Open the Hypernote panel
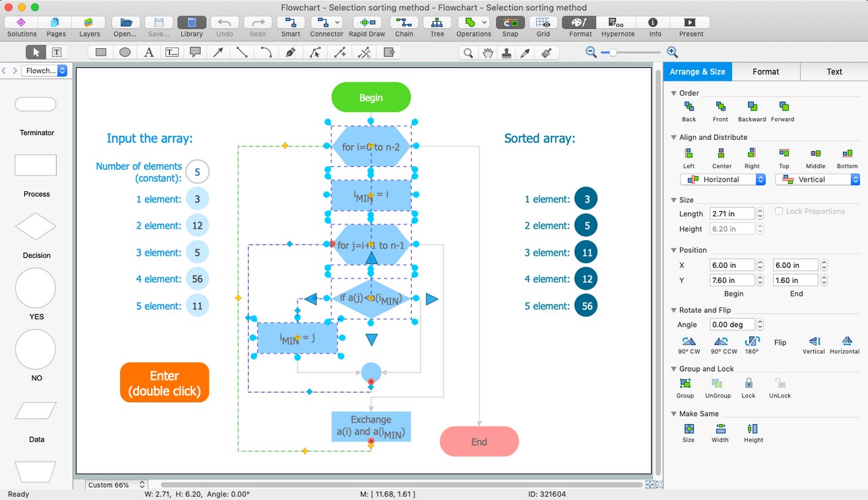 click(617, 23)
